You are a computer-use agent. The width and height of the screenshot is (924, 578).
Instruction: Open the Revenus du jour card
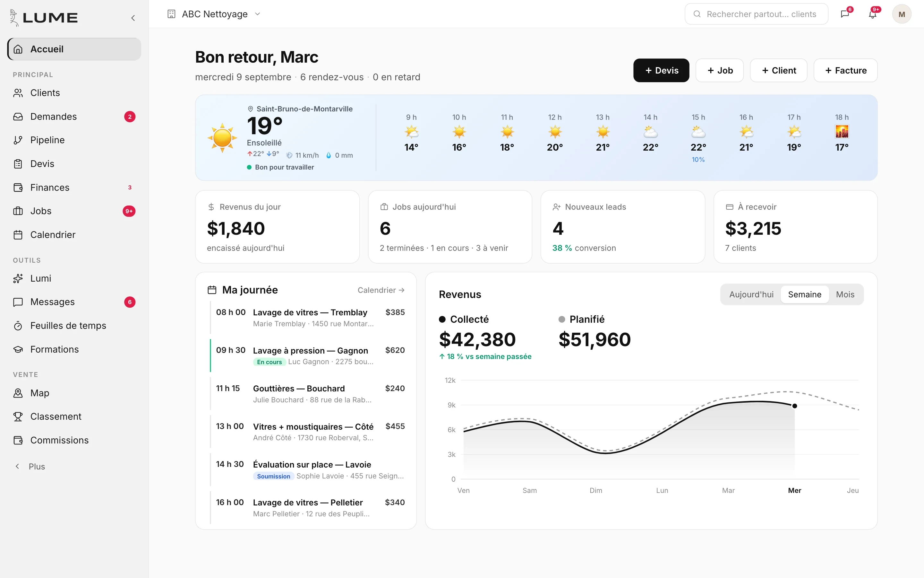[277, 227]
